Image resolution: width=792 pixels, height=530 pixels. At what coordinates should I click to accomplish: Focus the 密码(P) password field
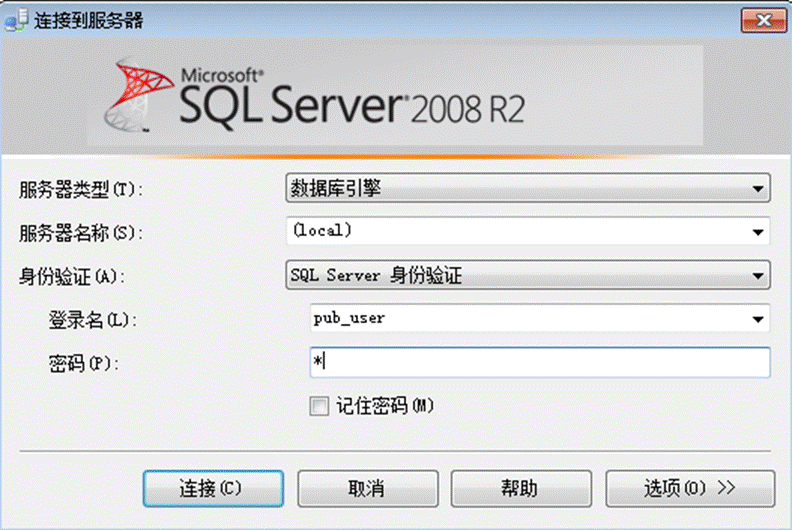point(540,362)
